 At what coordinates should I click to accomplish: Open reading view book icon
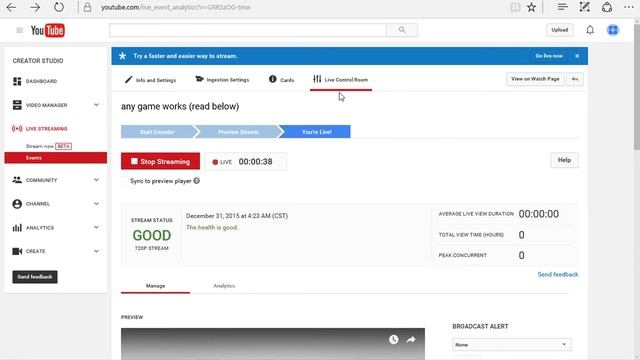515,7
